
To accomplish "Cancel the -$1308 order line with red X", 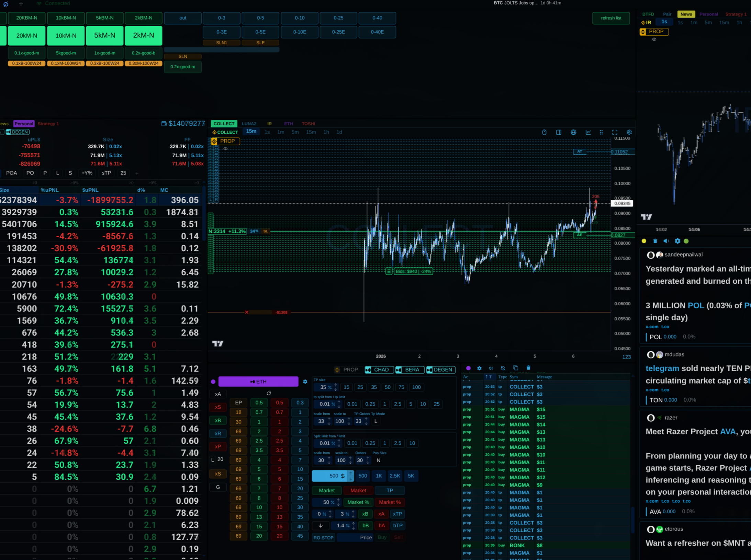I will tap(247, 312).
